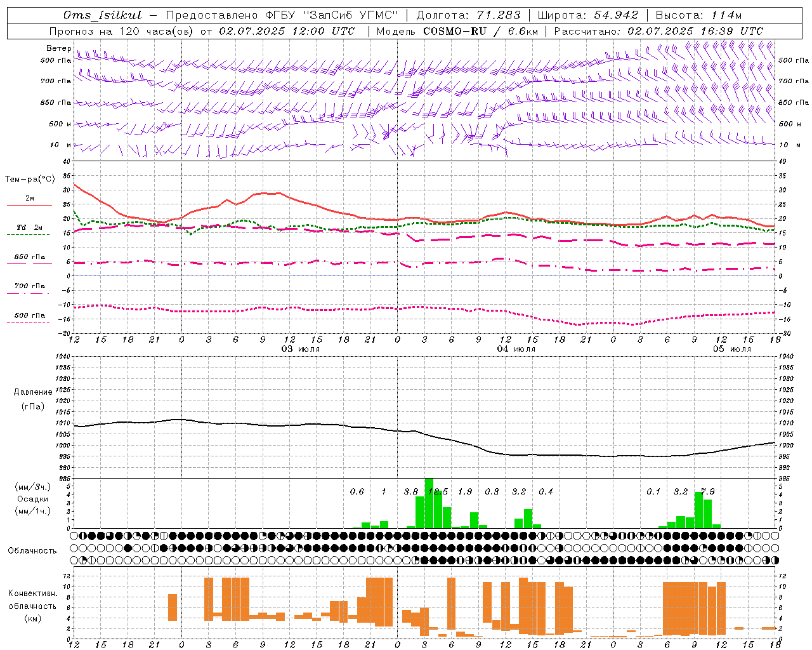
Task: Click the computed time '02.07.2025 16:39 UTC'
Action: tap(695, 31)
